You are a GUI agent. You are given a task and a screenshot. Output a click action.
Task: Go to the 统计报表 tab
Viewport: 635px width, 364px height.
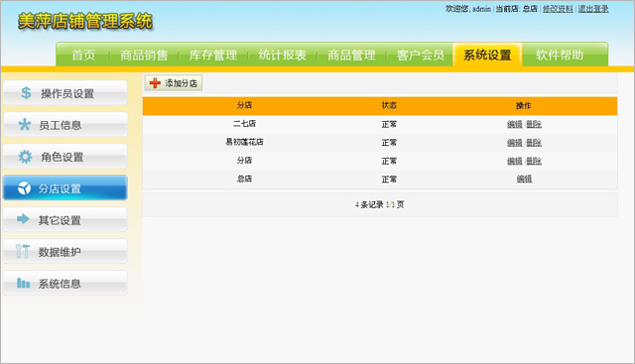pyautogui.click(x=282, y=55)
